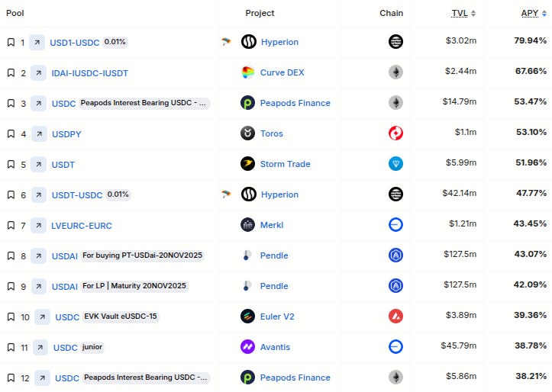
Task: Click the Merkl project logo
Action: click(248, 225)
